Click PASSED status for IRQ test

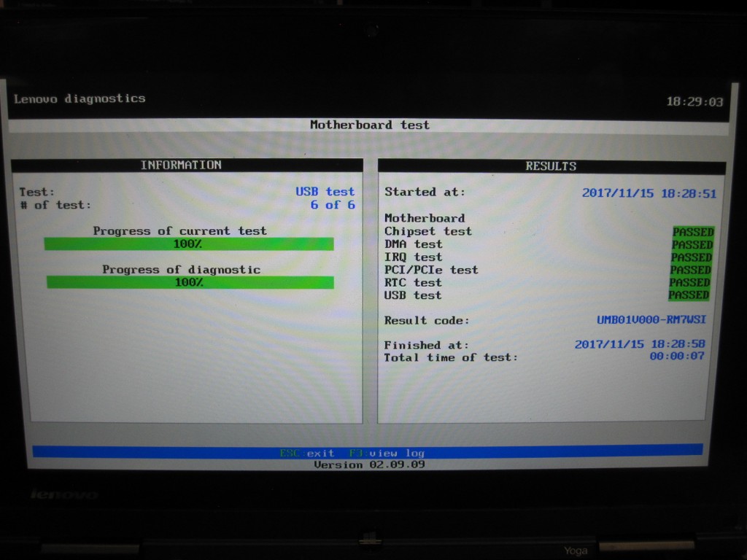pyautogui.click(x=692, y=257)
